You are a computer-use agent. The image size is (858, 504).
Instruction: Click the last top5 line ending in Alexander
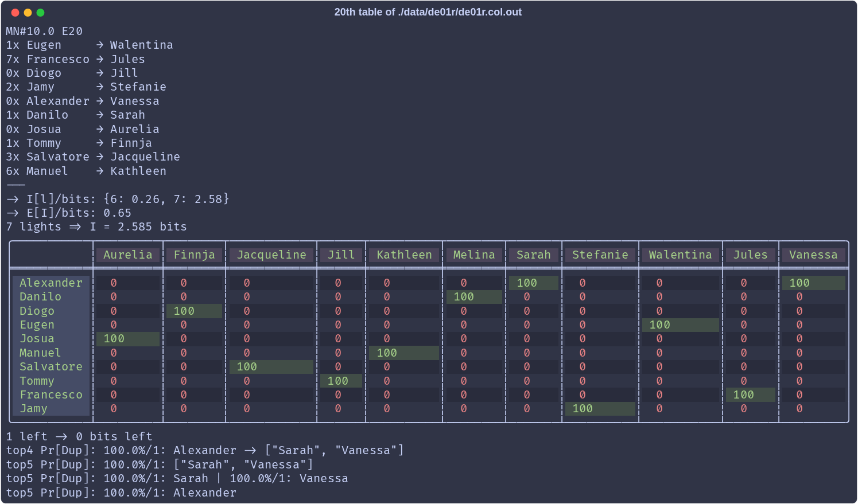point(121,493)
